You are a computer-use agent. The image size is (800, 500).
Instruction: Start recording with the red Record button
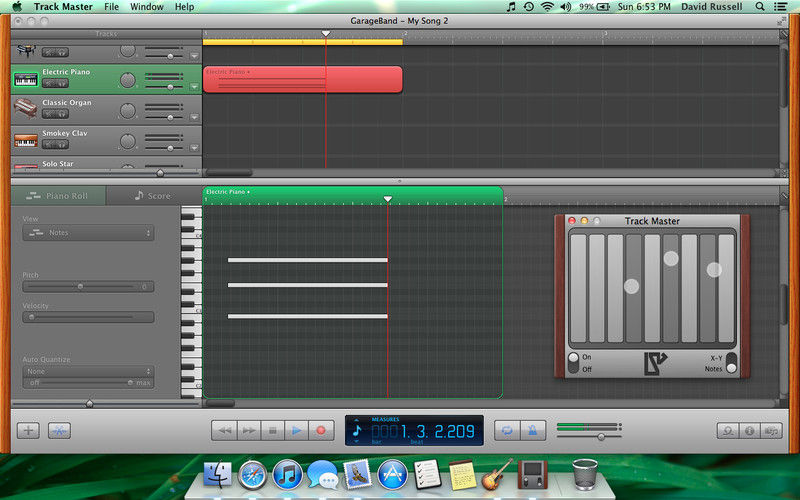[321, 431]
